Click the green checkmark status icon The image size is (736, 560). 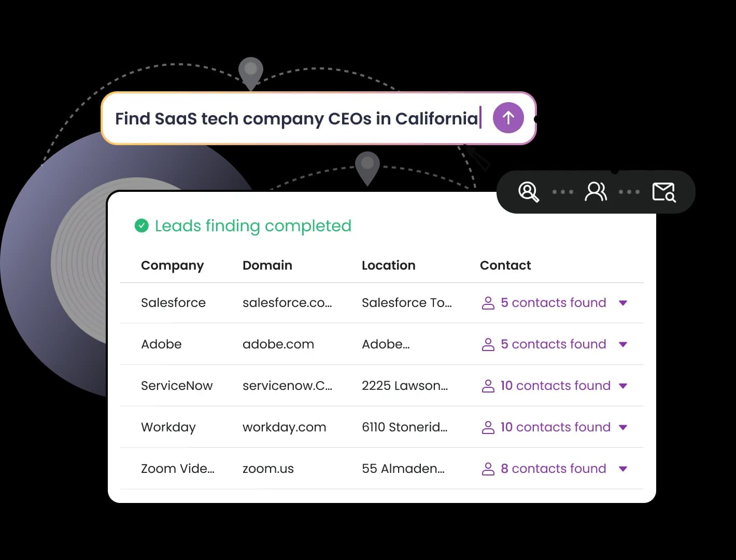click(x=141, y=226)
